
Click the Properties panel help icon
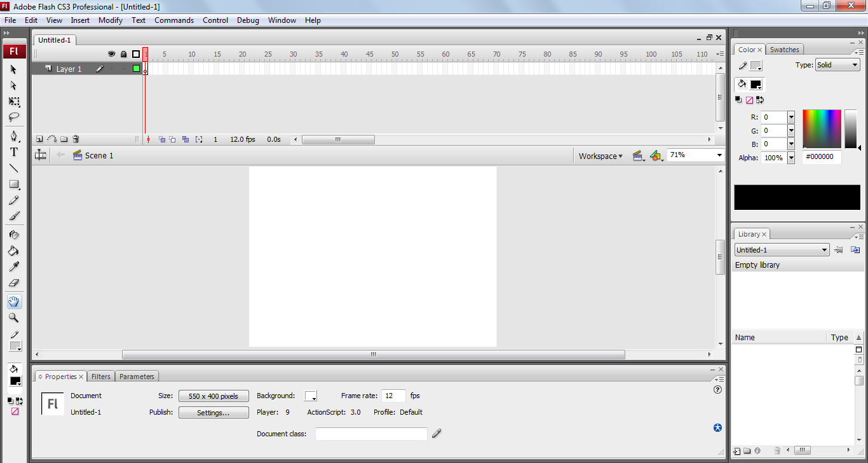(718, 389)
